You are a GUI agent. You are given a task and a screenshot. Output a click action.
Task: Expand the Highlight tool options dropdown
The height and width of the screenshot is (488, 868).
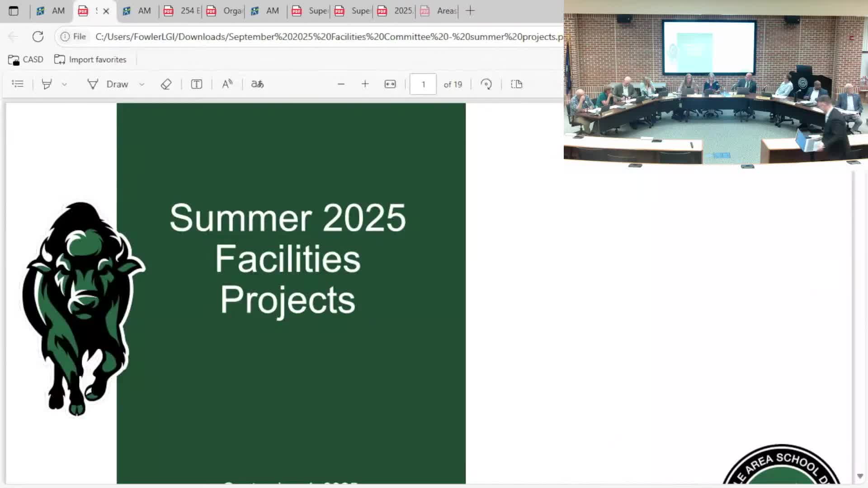point(64,84)
